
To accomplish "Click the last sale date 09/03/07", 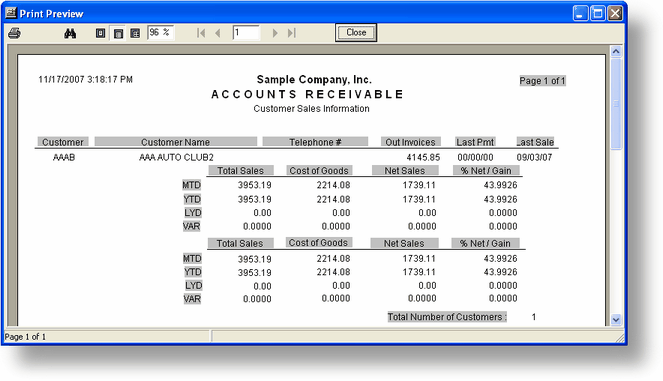I will (x=534, y=157).
